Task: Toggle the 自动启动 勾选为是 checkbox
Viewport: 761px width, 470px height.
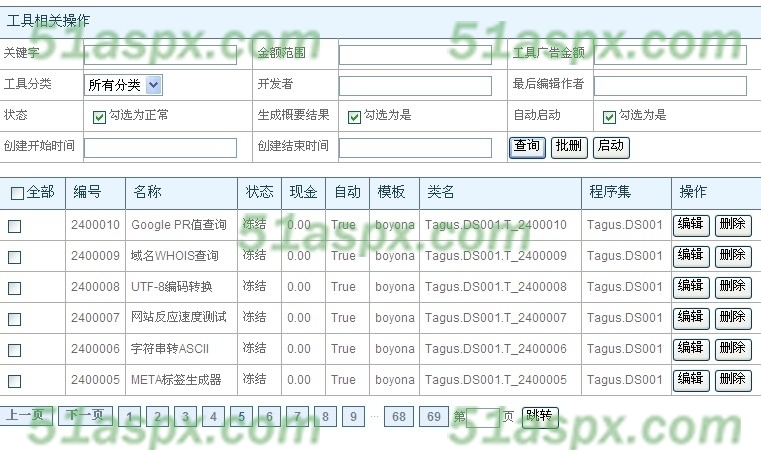Action: point(609,117)
